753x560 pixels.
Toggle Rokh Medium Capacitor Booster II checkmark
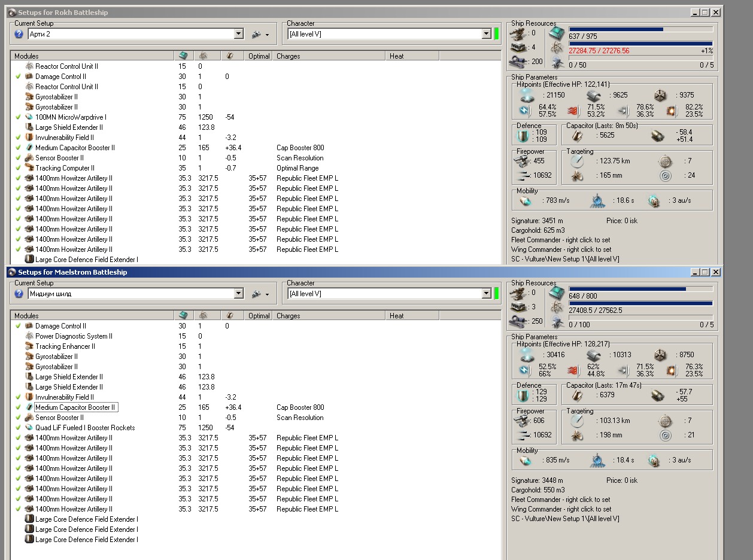(x=18, y=148)
